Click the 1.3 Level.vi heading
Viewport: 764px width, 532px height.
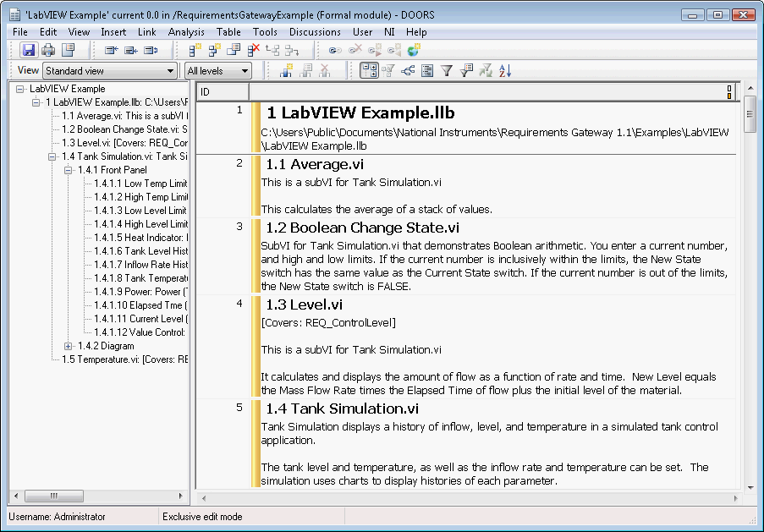point(304,304)
